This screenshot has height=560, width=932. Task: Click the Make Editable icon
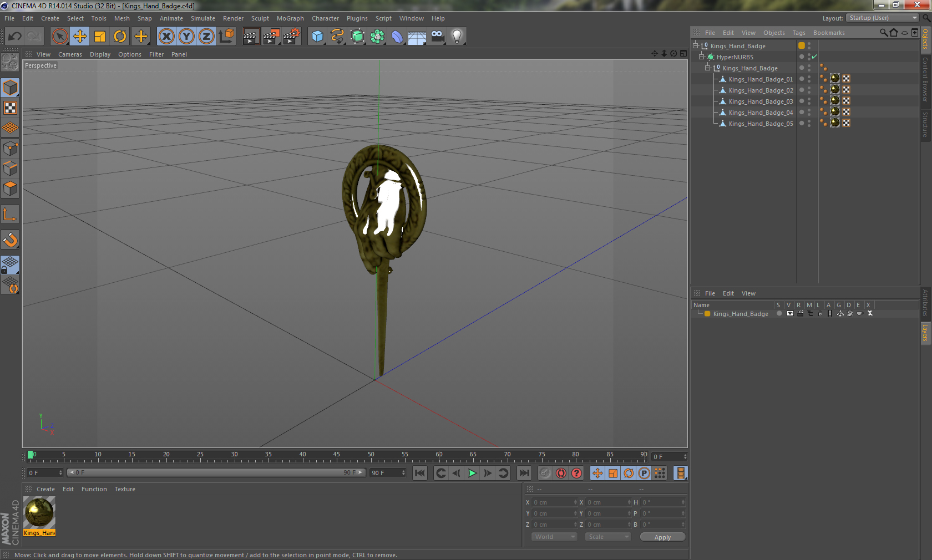click(x=10, y=62)
